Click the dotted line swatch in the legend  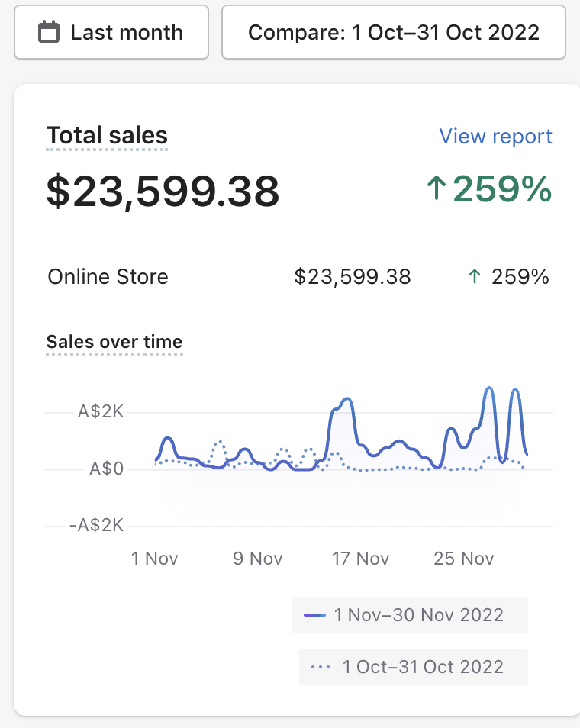tap(321, 667)
